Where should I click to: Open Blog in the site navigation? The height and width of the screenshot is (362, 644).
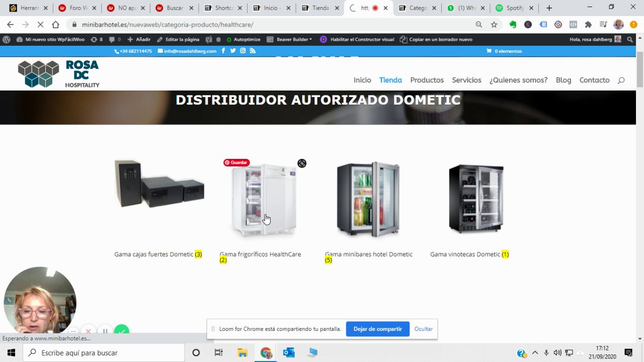563,80
